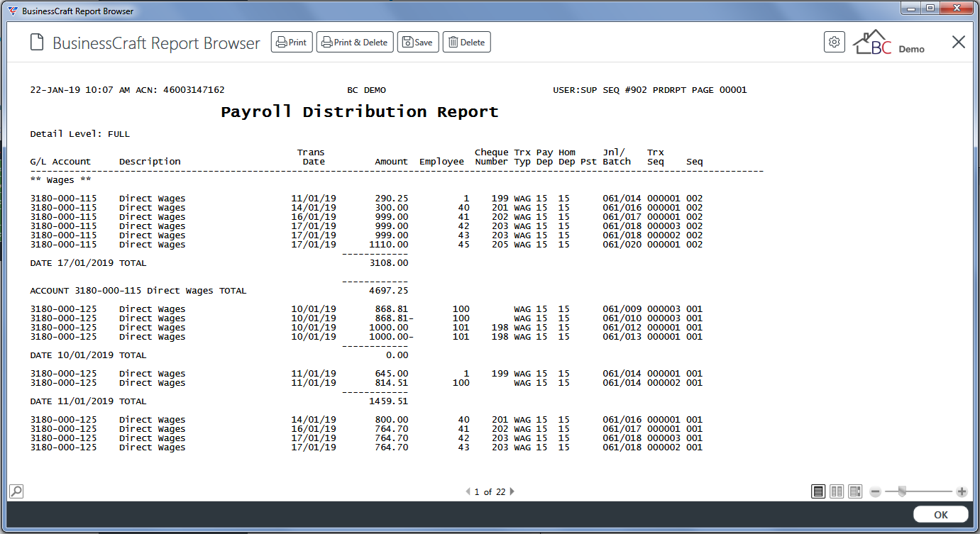The image size is (980, 534).
Task: Click the OK button
Action: (940, 515)
